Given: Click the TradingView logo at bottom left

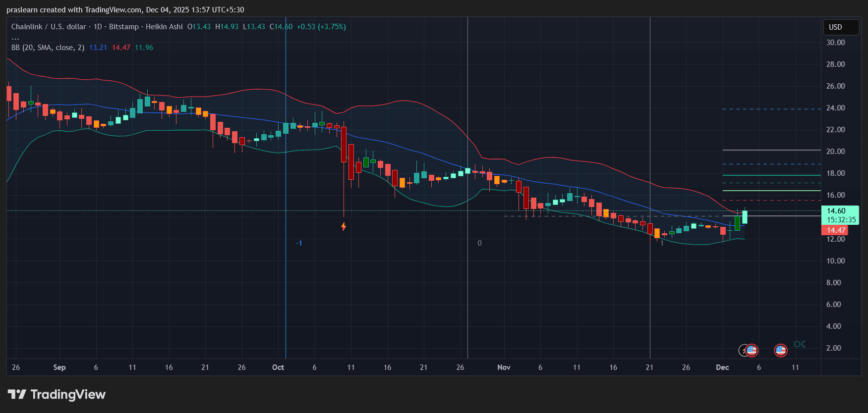Looking at the screenshot, I should tap(57, 394).
